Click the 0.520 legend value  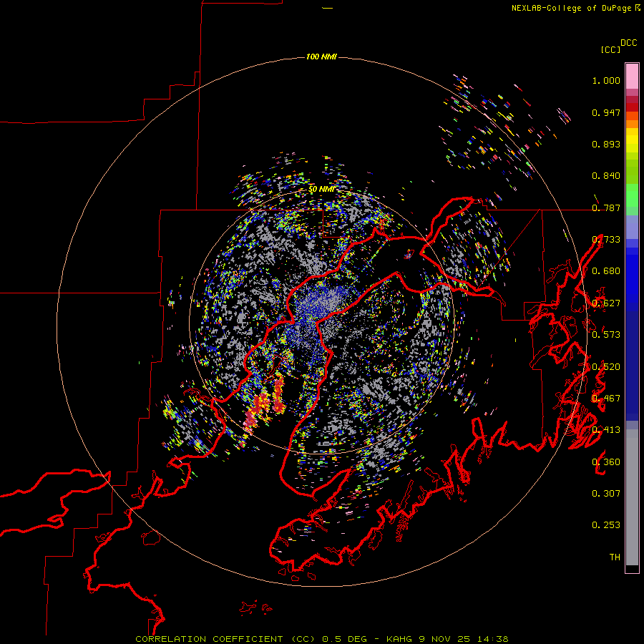[606, 367]
